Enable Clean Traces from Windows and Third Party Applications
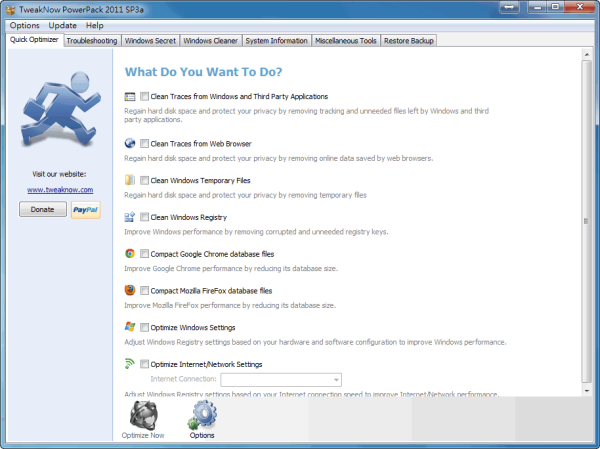The height and width of the screenshot is (449, 600). pos(144,96)
